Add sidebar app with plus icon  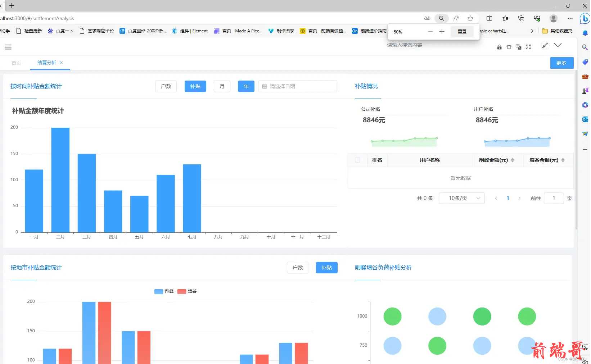tap(585, 149)
